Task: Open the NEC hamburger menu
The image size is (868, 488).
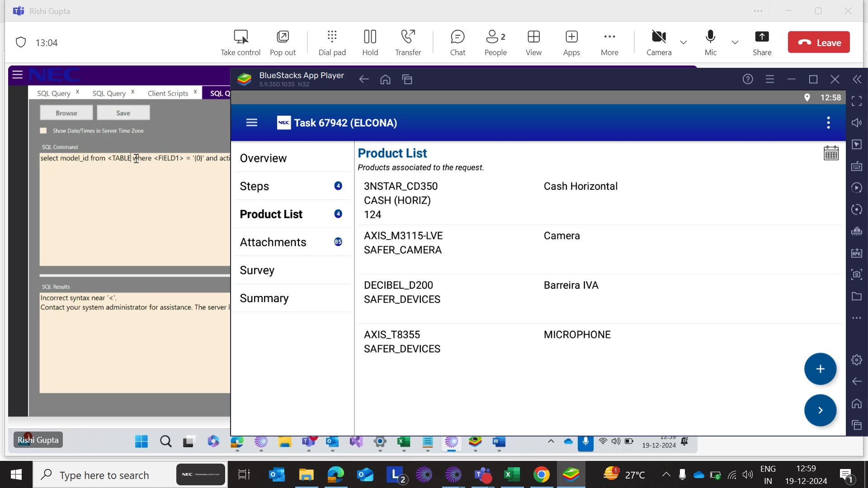Action: (17, 75)
